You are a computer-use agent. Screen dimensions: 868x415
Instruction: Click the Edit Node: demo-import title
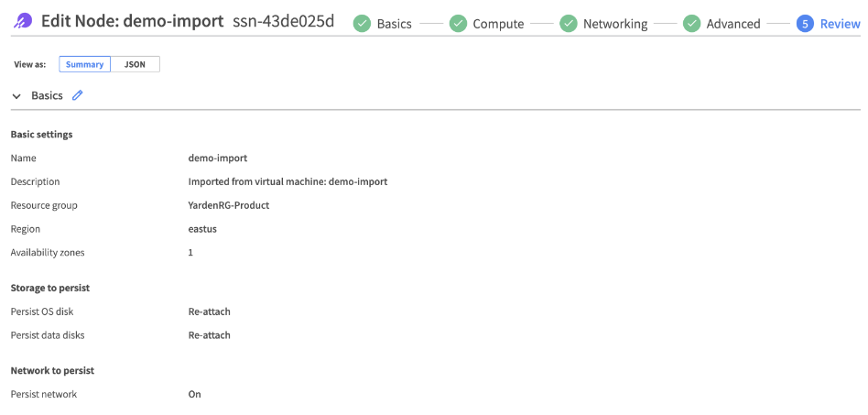point(132,21)
